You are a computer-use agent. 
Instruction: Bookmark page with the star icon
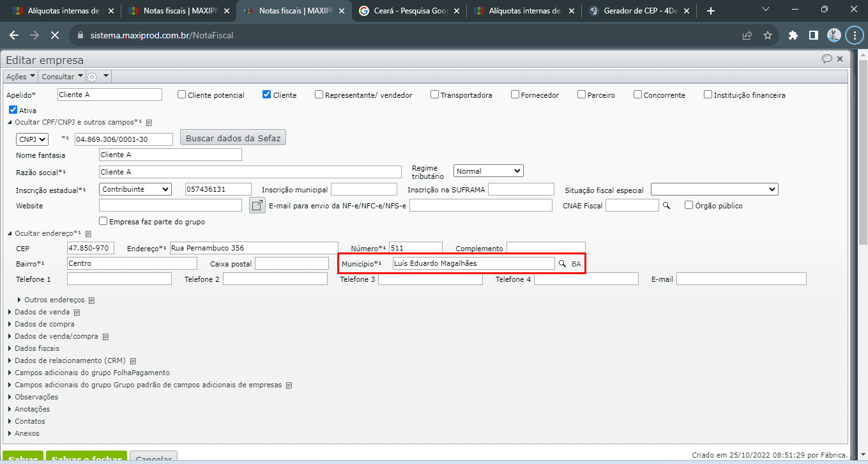[768, 35]
